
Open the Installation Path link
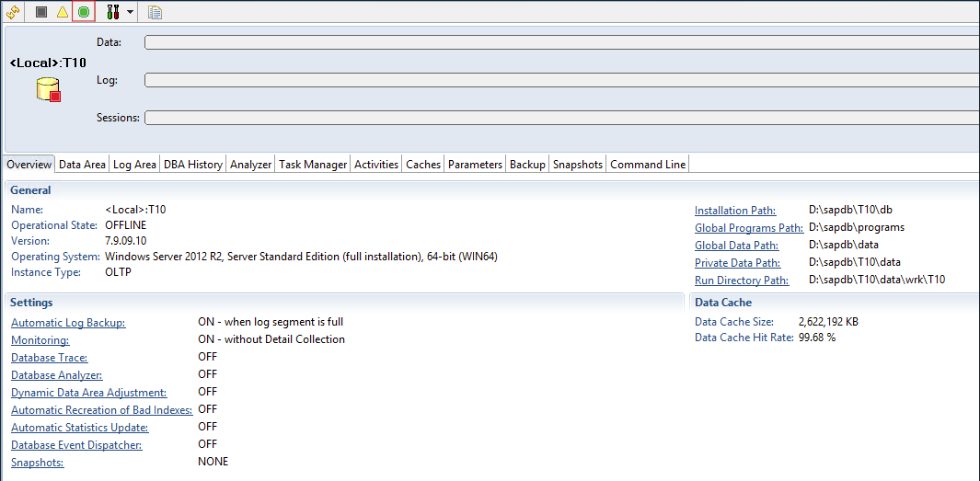(735, 211)
